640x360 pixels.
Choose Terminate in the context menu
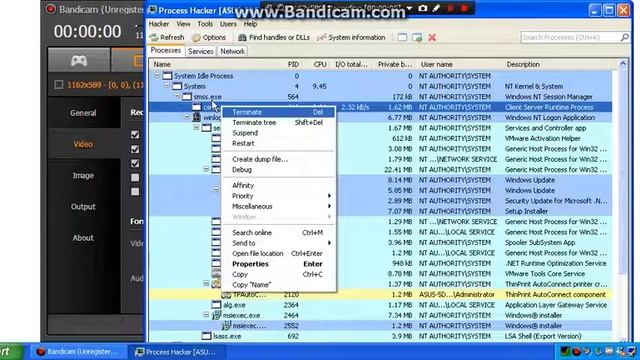point(279,112)
